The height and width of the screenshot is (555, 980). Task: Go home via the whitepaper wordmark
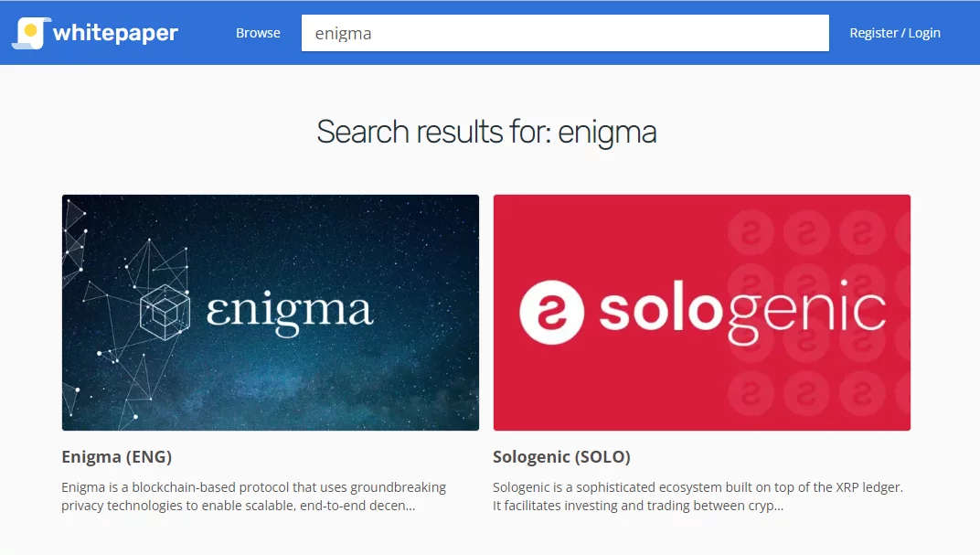(x=115, y=34)
